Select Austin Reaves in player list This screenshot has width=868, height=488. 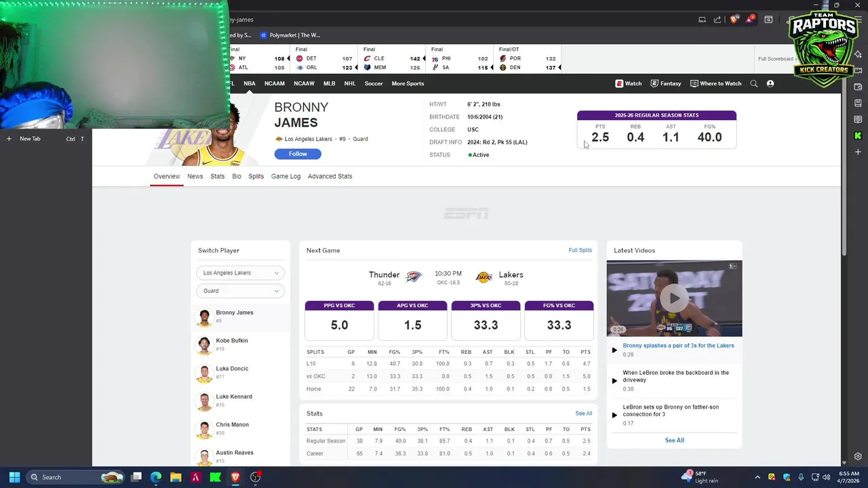click(240, 456)
